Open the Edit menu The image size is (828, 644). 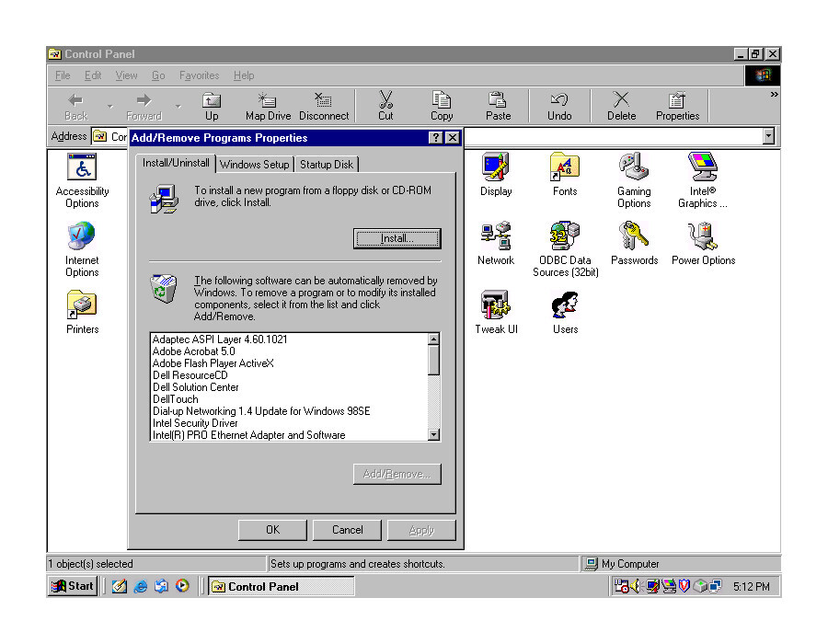coord(93,75)
